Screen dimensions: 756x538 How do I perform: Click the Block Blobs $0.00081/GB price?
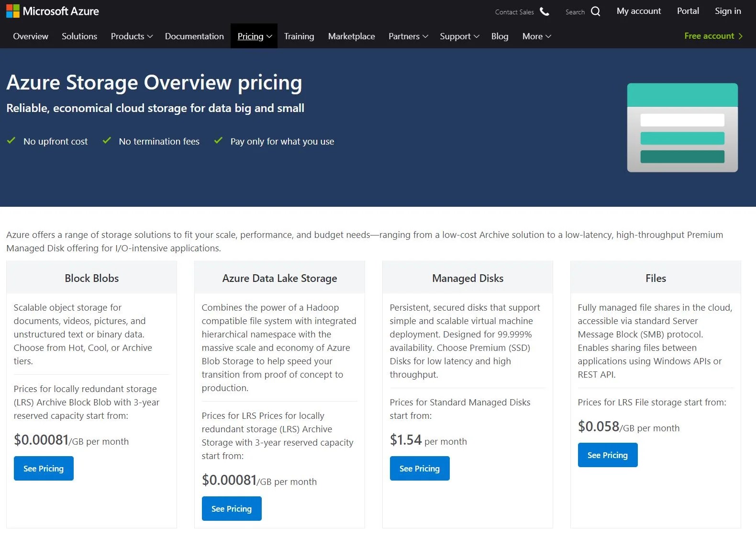click(71, 440)
